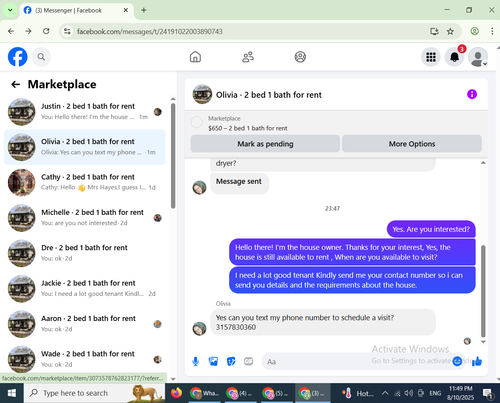Go back in browser

(11, 31)
